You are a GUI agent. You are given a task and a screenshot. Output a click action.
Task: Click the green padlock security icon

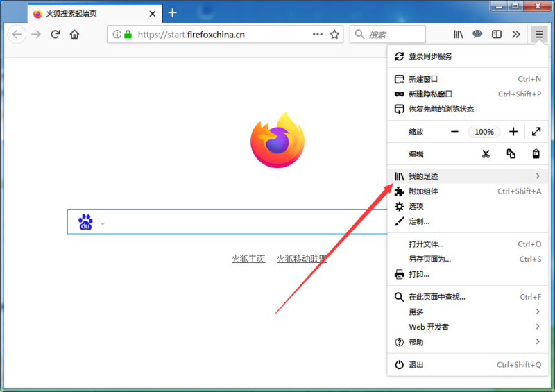[128, 35]
